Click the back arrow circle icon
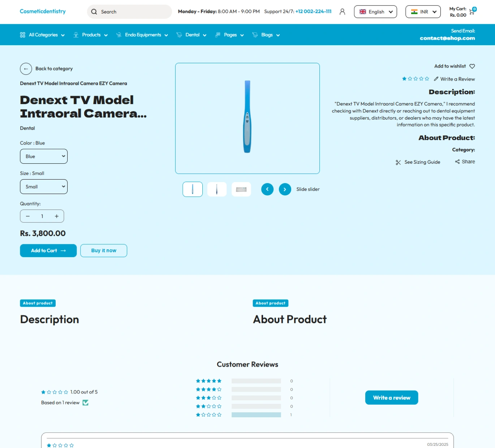The width and height of the screenshot is (495, 448). coord(26,69)
